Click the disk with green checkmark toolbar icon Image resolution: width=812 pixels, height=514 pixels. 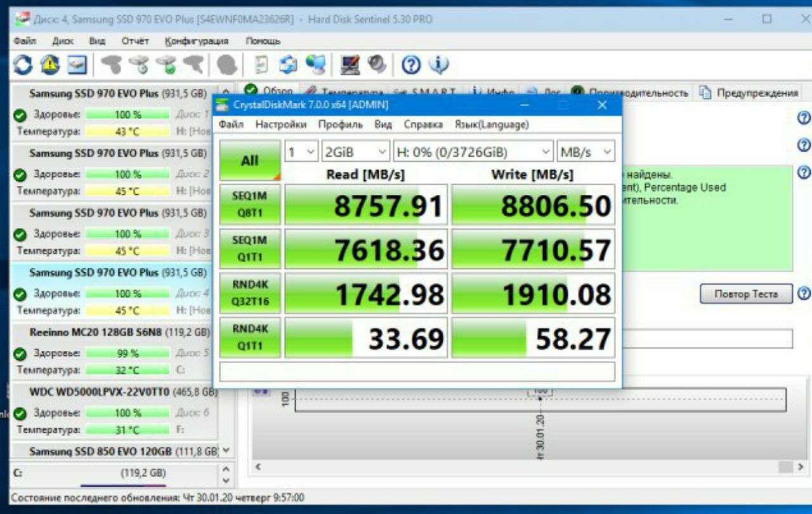click(167, 64)
